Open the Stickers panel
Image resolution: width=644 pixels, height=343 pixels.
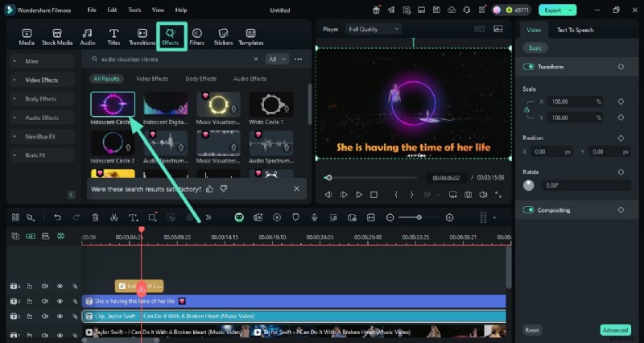(223, 36)
